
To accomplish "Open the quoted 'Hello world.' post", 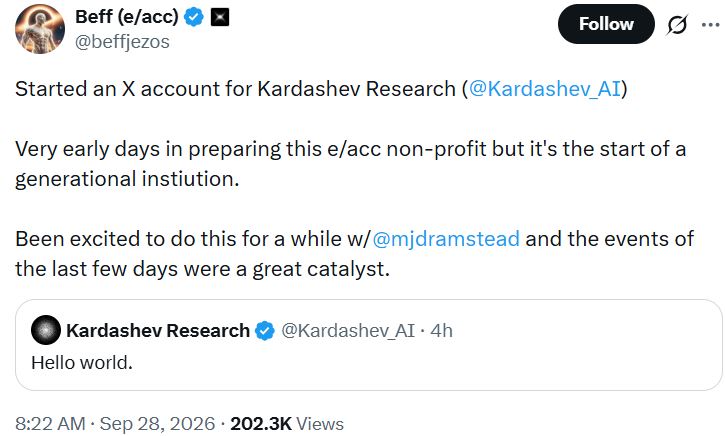I will pos(369,345).
